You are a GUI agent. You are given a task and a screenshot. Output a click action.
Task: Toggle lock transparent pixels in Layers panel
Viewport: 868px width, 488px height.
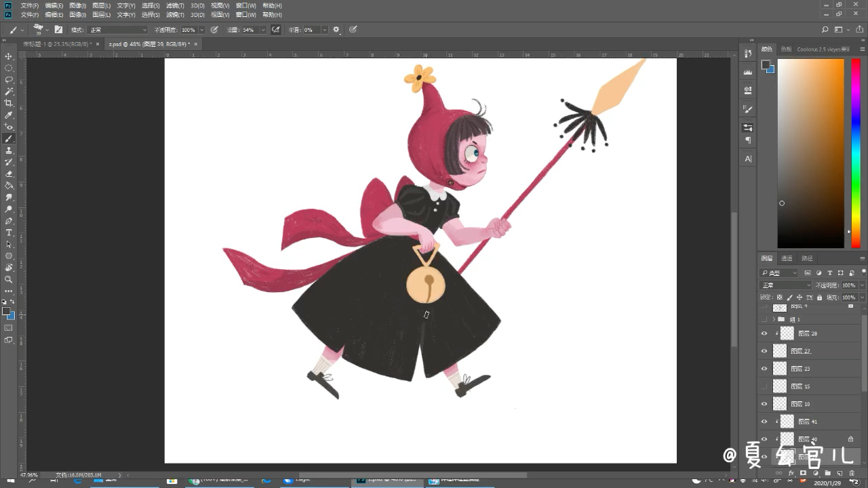[x=779, y=298]
